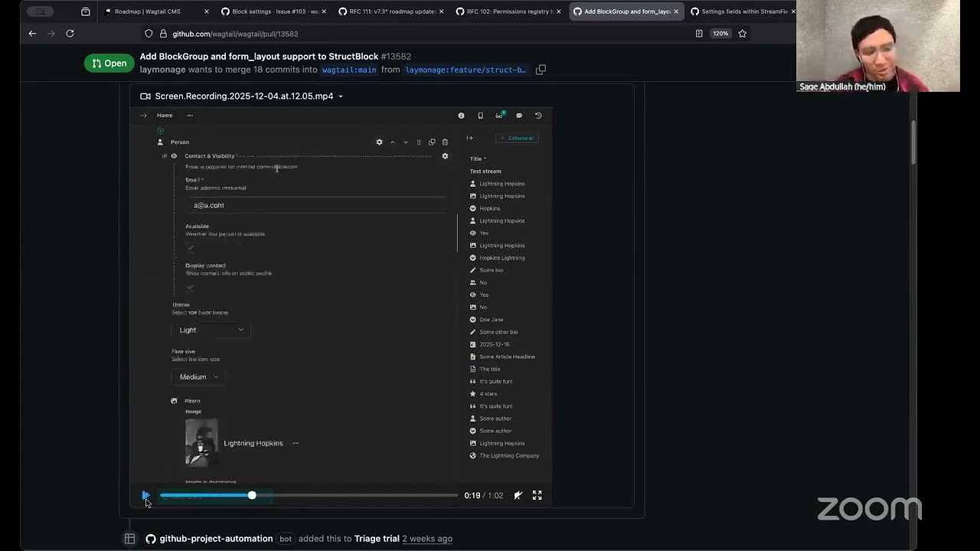Close the Roadmap Wagtail CMS tab
Viewport: 980px width, 551px height.
[x=207, y=11]
